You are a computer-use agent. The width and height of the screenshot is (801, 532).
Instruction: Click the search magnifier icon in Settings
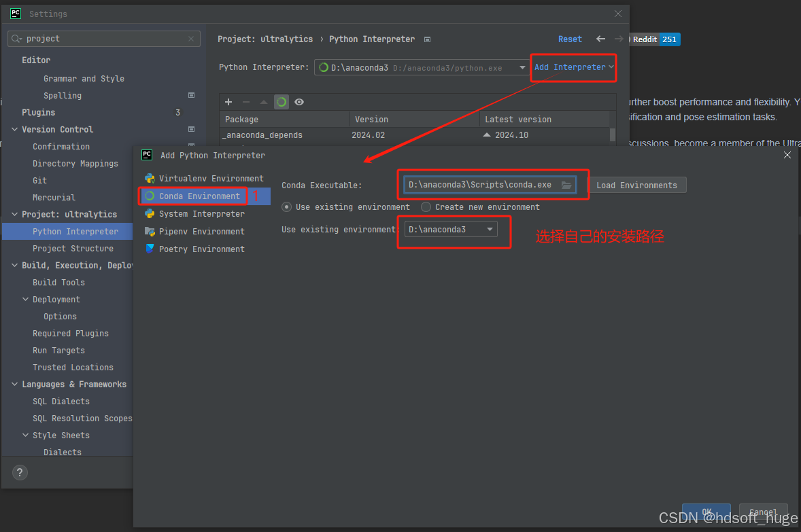click(x=16, y=39)
